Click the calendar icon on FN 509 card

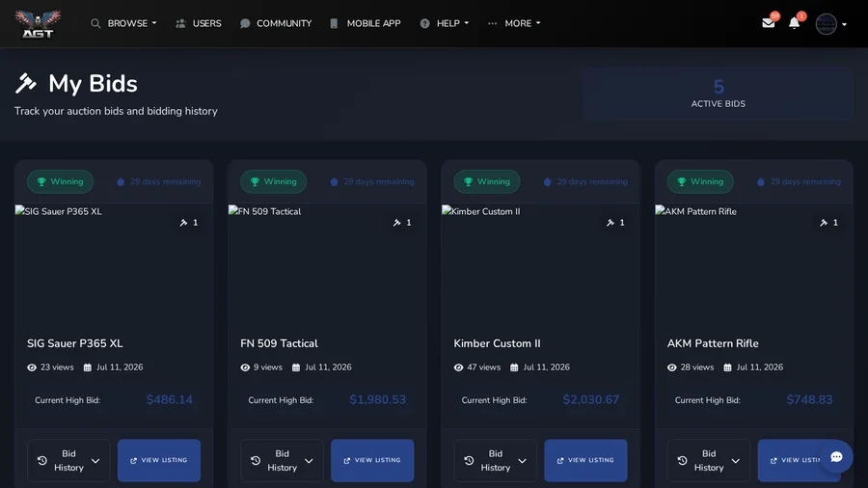click(296, 367)
